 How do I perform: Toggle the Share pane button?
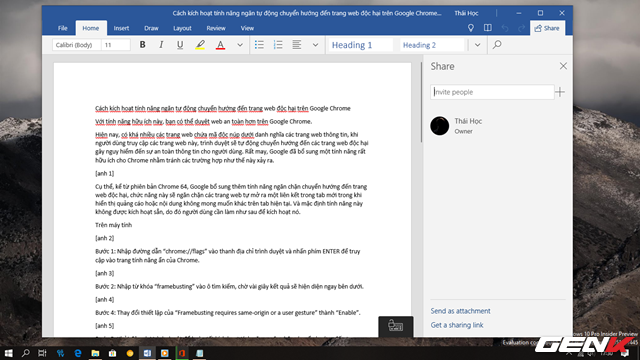[547, 28]
